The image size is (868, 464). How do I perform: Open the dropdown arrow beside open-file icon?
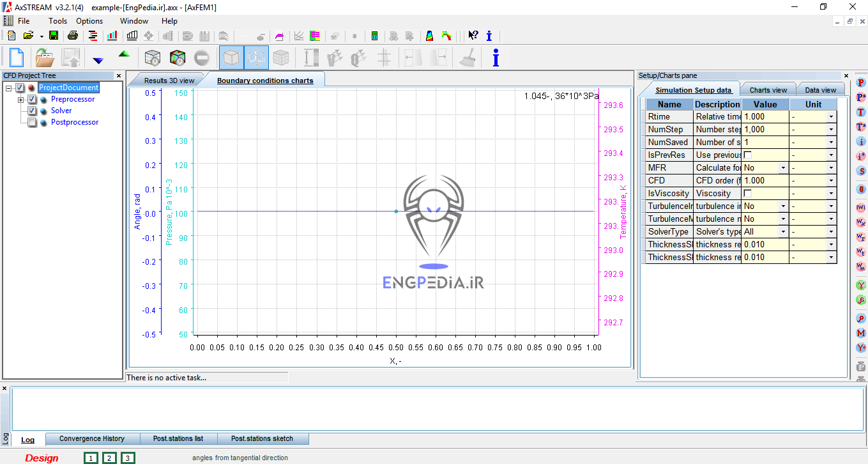(42, 36)
